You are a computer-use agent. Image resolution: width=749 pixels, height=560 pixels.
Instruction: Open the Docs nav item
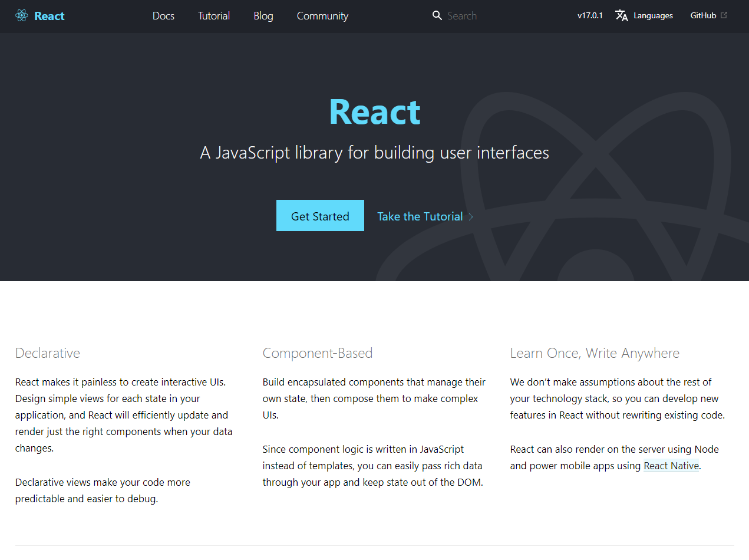coord(163,16)
